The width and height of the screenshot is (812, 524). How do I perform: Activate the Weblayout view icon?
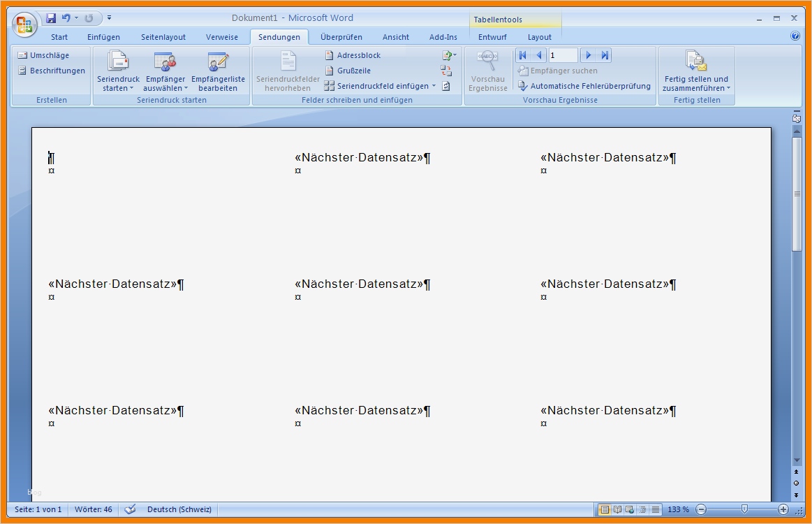click(x=628, y=509)
